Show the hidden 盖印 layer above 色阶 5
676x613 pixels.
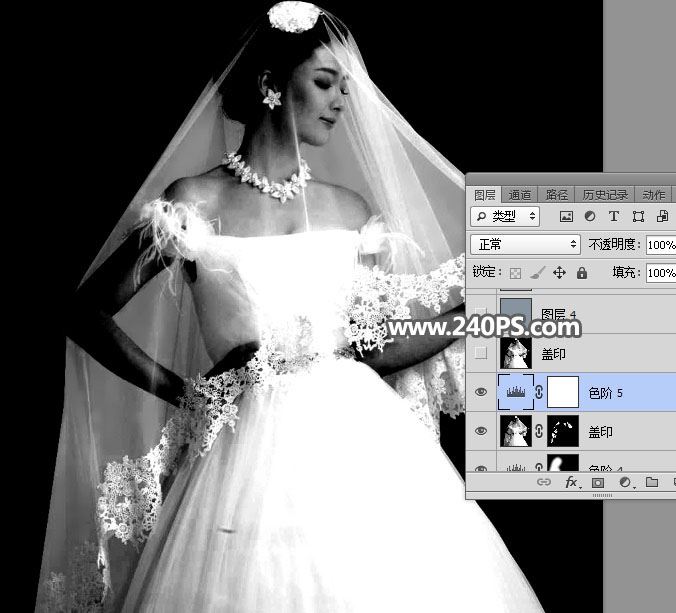click(x=481, y=353)
